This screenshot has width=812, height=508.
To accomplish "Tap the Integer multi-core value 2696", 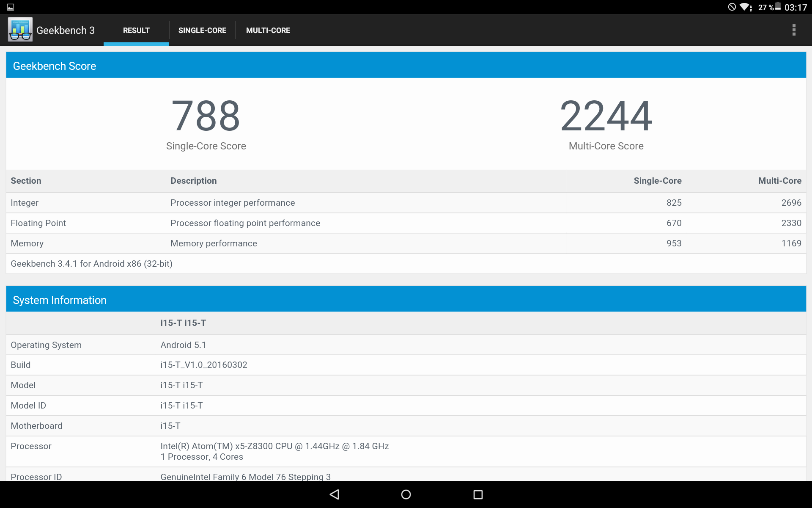I will (x=791, y=203).
